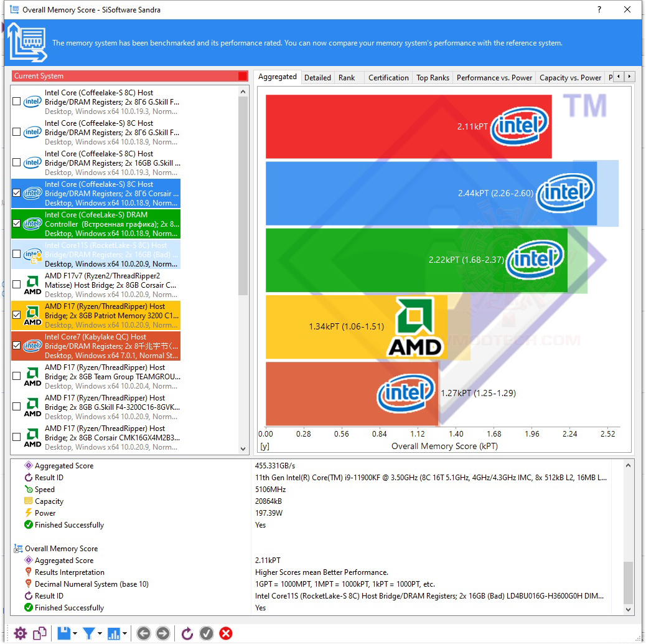Uncheck the orange Kabylake QC entry
Viewport: 646px width, 644px height.
[x=16, y=346]
